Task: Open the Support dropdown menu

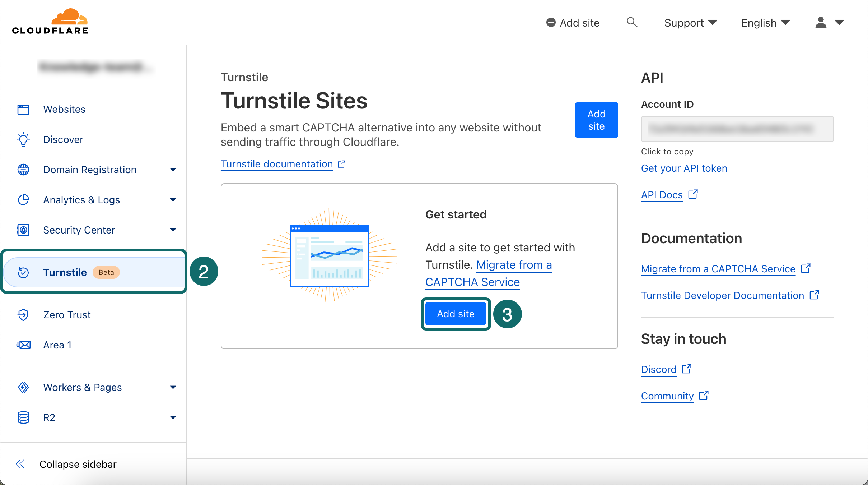Action: point(690,23)
